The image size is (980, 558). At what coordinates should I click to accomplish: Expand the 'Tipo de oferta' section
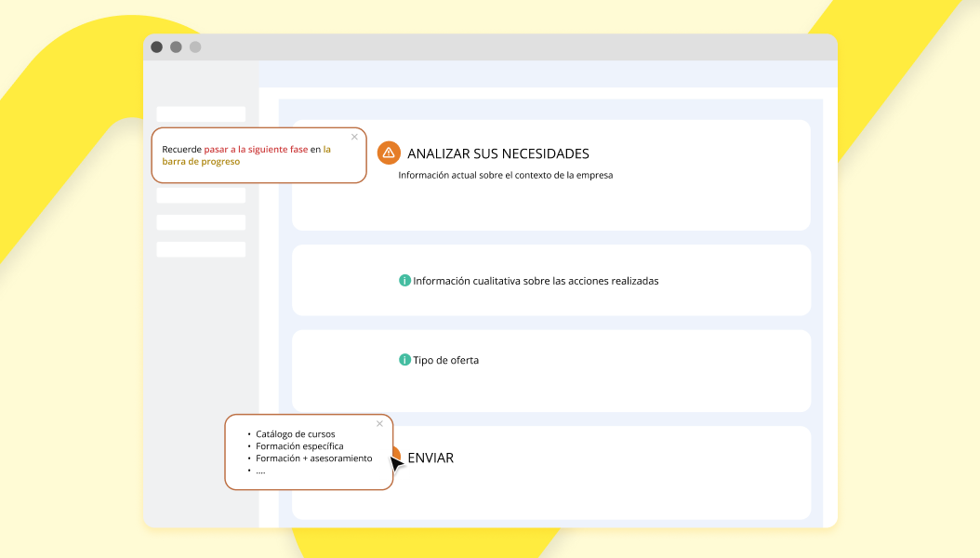click(445, 360)
